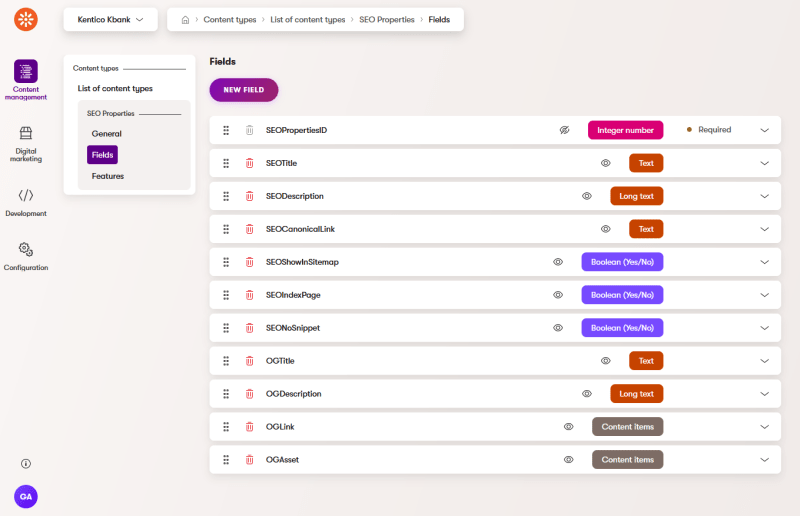Click List of content types breadcrumb link

[308, 19]
